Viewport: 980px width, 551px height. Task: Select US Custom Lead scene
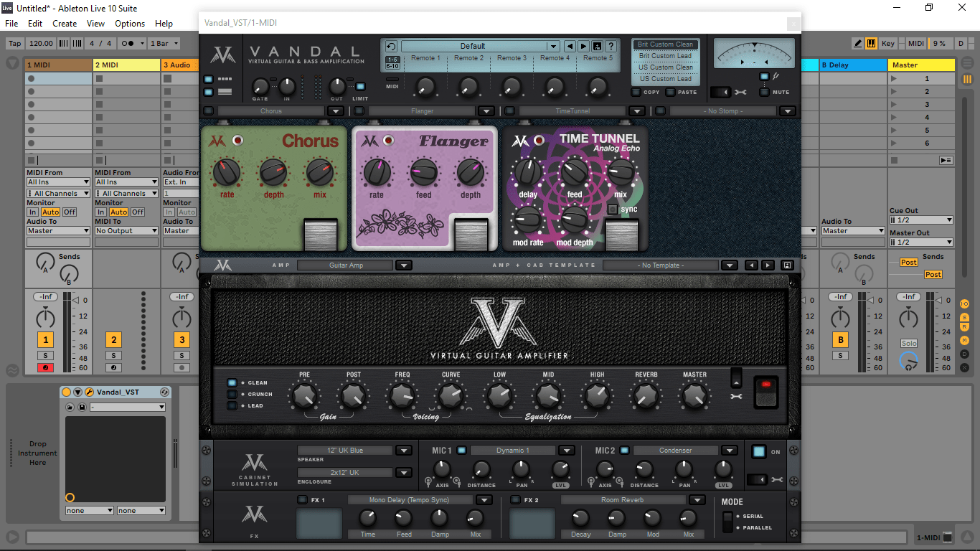coord(665,79)
